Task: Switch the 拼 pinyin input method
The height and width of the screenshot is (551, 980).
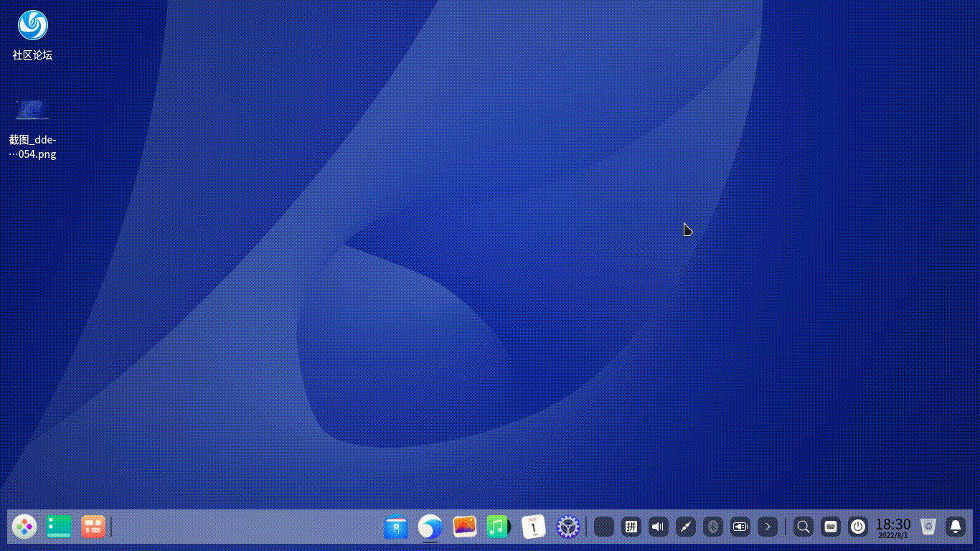Action: click(x=631, y=527)
